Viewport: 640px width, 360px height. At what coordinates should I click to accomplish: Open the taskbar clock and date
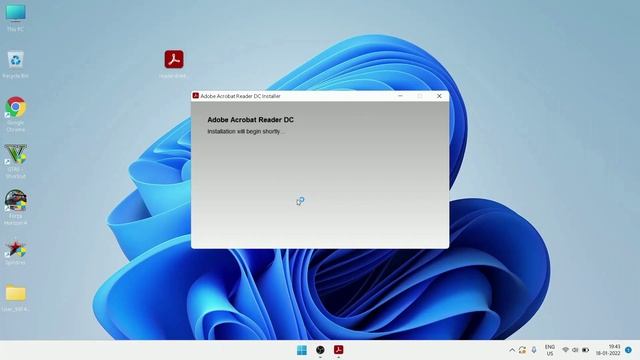(608, 350)
